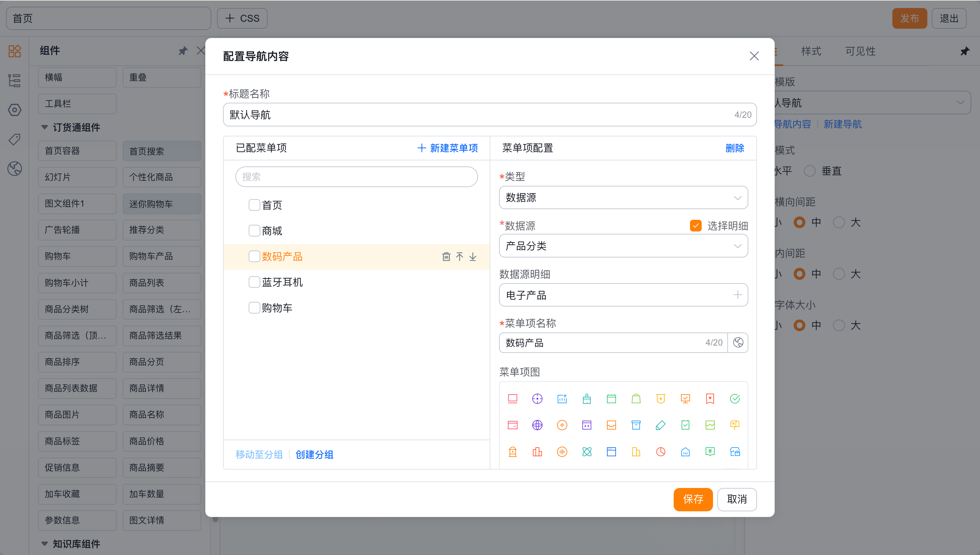Pick the green shopping bag icon
Viewport: 980px width, 555px height.
(x=636, y=398)
